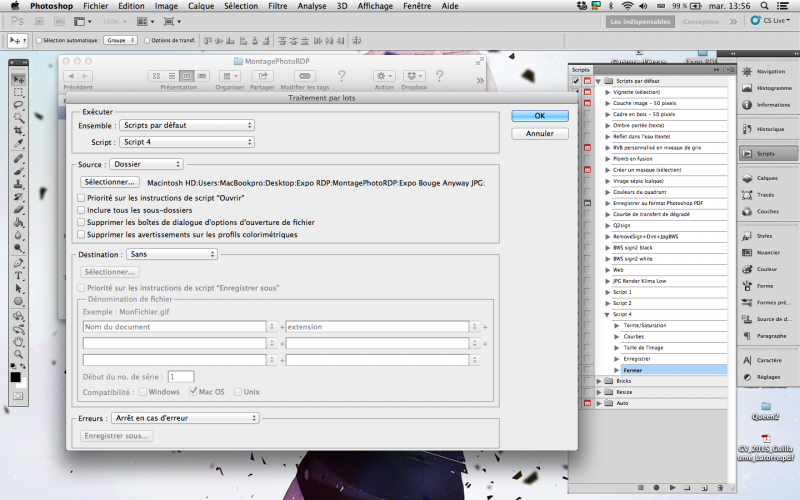Screen dimensions: 800x500
Task: Open CS Live menu button
Action: coord(770,20)
